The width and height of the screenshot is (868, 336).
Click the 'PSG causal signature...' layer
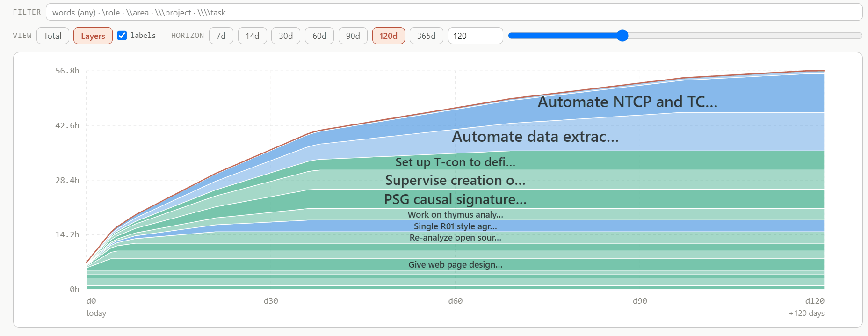pos(455,199)
